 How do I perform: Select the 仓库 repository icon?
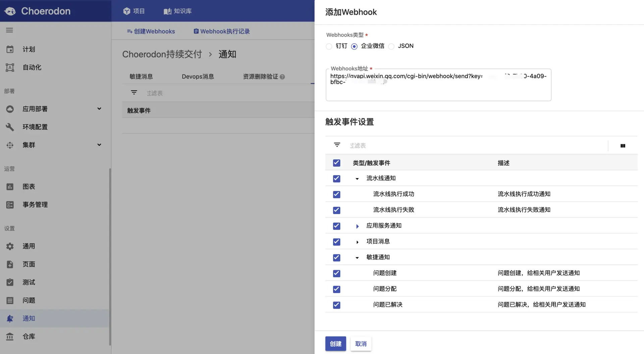click(10, 336)
